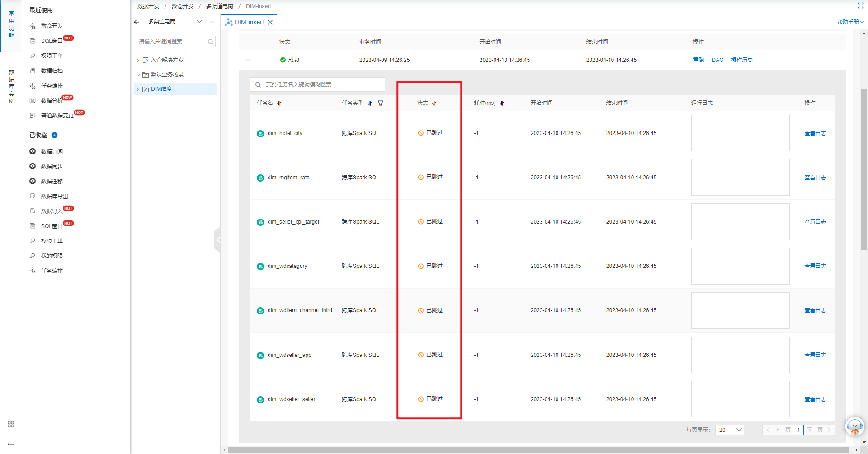Collapse the 默认业务场景 tree node

pos(138,75)
